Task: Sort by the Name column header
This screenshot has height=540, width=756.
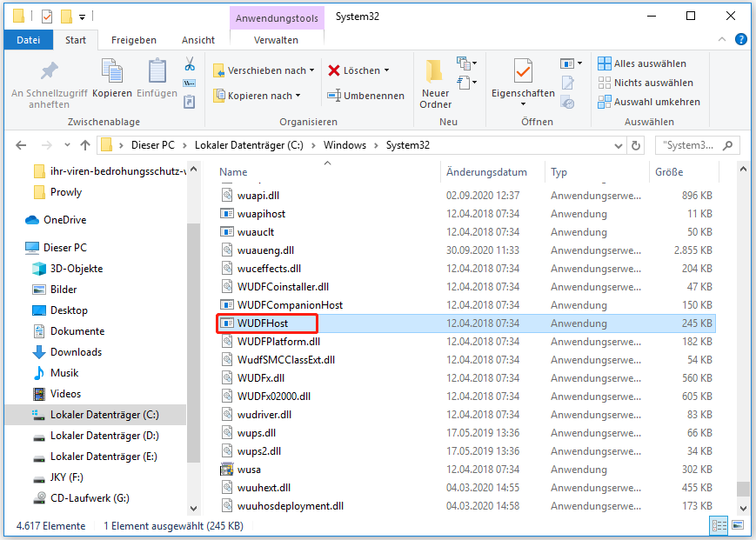Action: [233, 172]
